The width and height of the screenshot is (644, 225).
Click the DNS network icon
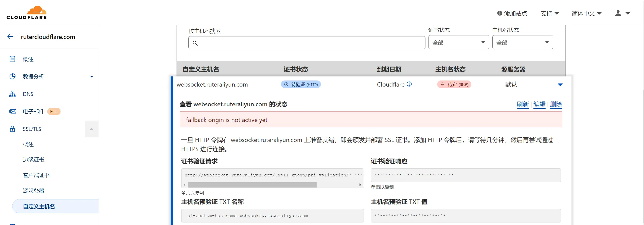pyautogui.click(x=12, y=94)
